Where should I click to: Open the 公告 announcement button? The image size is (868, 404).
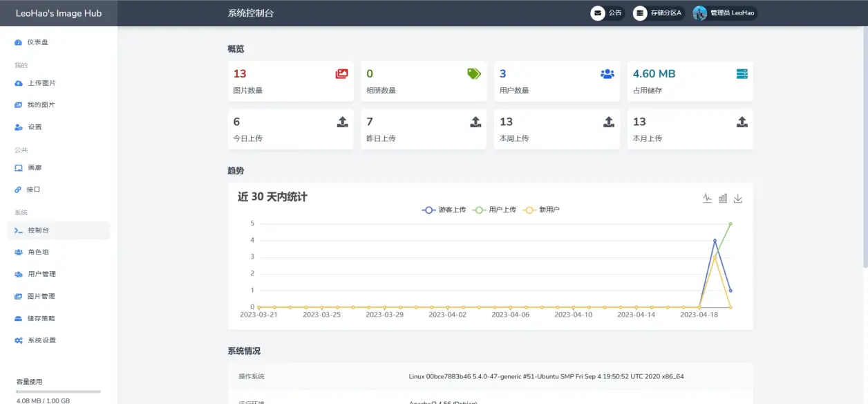coord(607,13)
